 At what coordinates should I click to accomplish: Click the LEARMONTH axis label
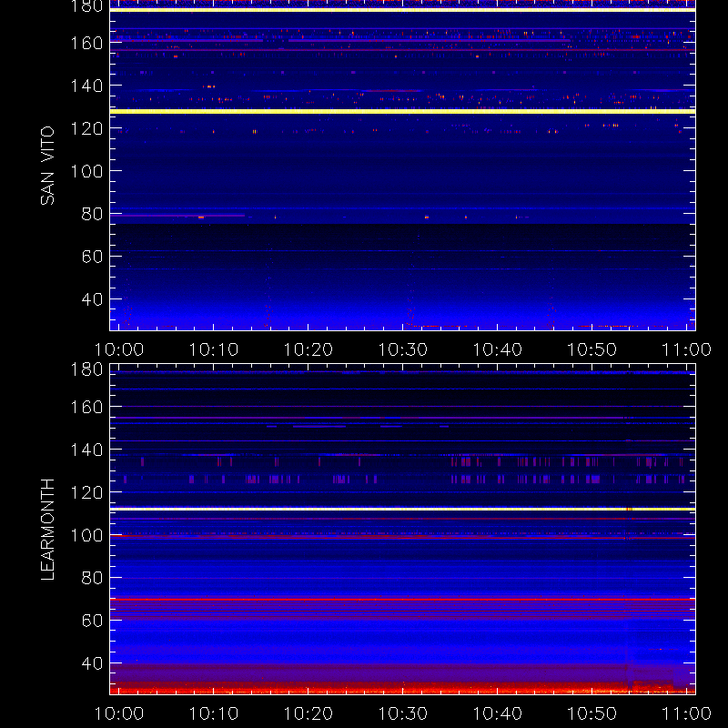click(47, 530)
